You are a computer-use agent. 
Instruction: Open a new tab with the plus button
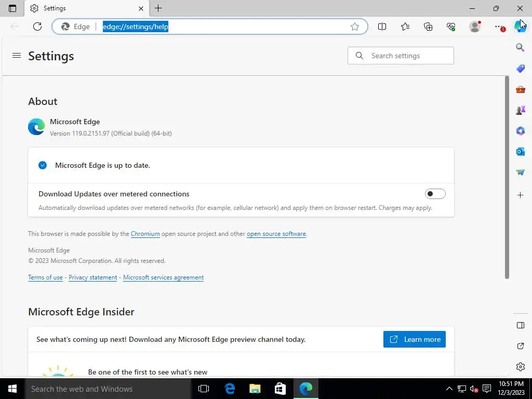[158, 8]
